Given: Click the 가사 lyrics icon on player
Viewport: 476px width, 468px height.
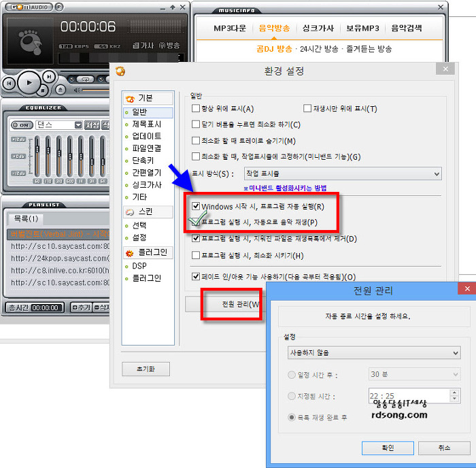Looking at the screenshot, I should [x=141, y=45].
